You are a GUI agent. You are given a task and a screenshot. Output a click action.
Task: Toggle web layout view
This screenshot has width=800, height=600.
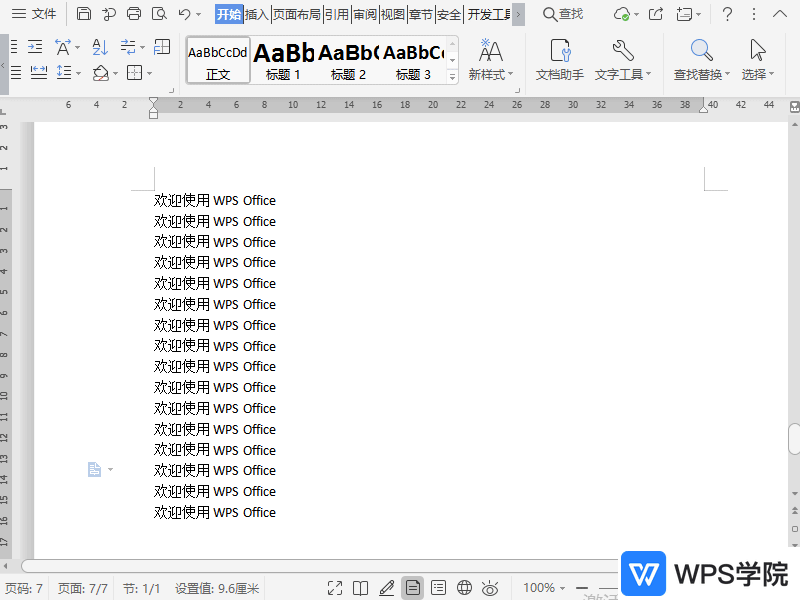click(x=464, y=588)
